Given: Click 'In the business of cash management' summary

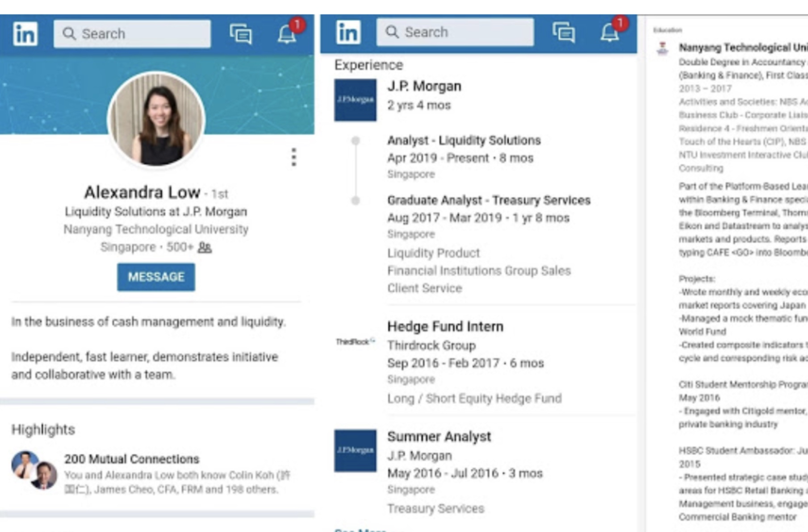Looking at the screenshot, I should (148, 322).
